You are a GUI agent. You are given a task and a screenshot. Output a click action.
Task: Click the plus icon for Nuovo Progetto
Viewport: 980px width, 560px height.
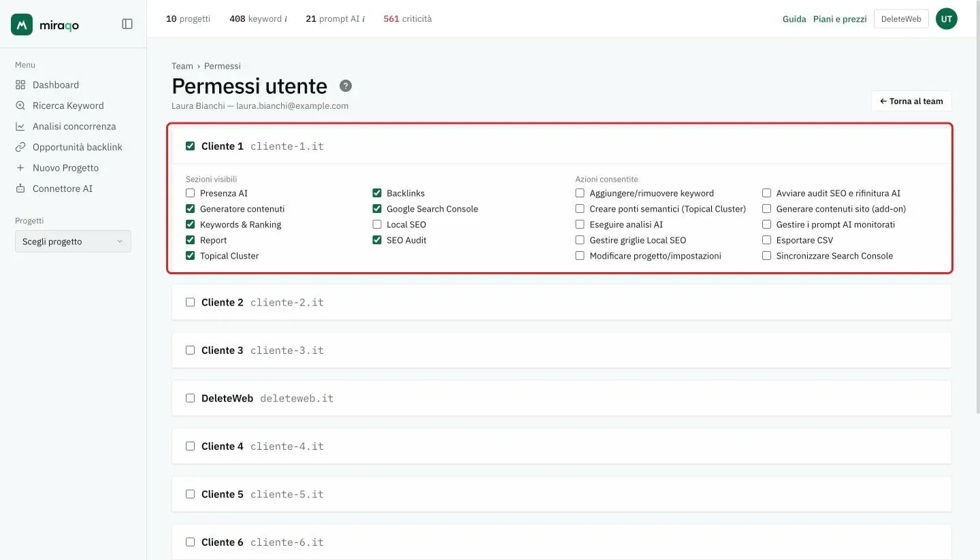tap(20, 168)
